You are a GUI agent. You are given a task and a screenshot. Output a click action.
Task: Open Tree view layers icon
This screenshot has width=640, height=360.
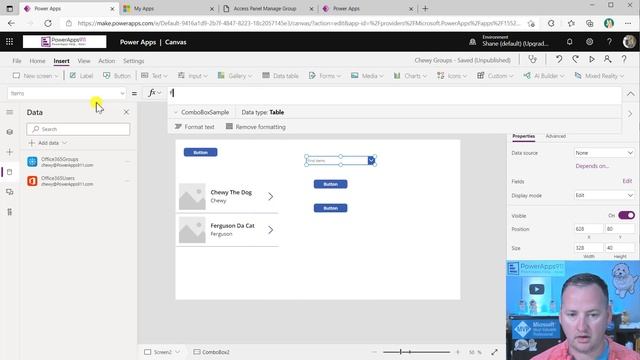9,132
